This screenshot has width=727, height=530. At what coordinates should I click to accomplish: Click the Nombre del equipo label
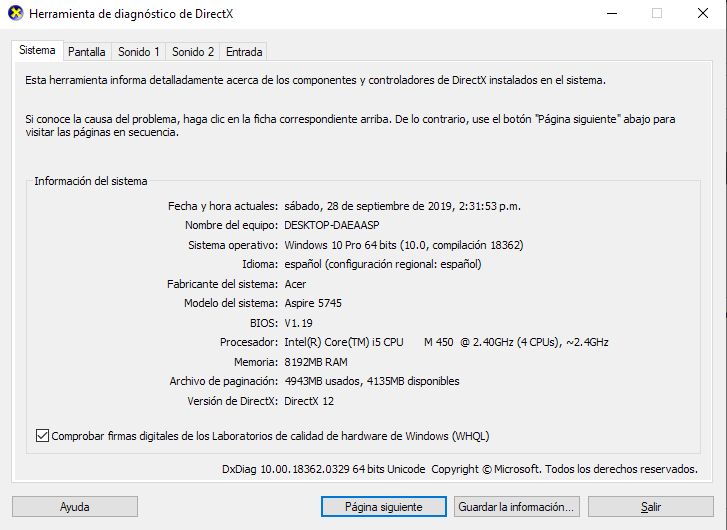[x=232, y=225]
